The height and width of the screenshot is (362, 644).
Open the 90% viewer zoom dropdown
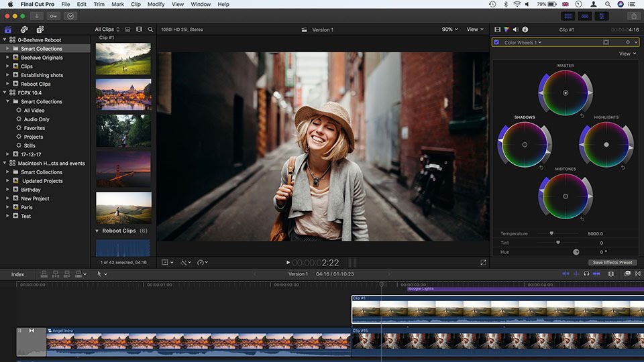[x=449, y=29]
